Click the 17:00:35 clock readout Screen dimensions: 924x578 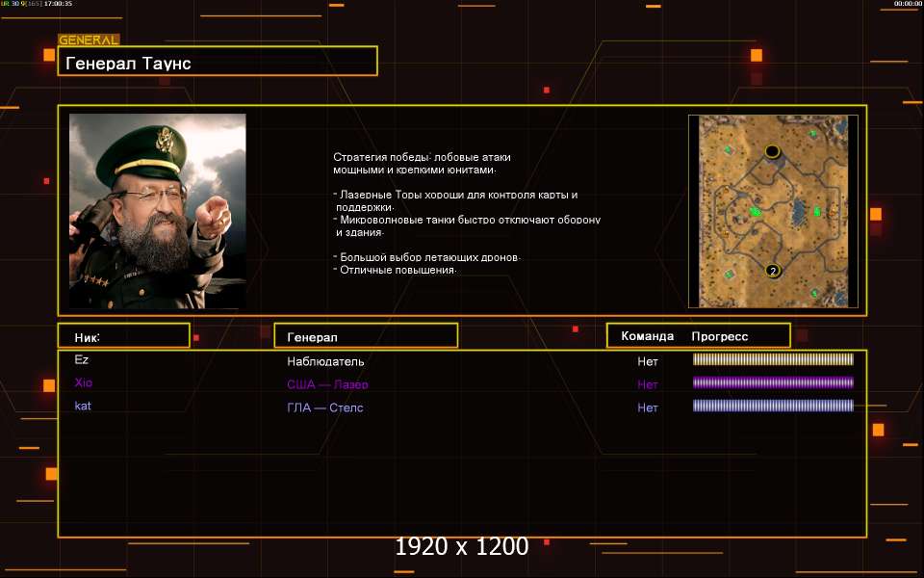pyautogui.click(x=58, y=4)
